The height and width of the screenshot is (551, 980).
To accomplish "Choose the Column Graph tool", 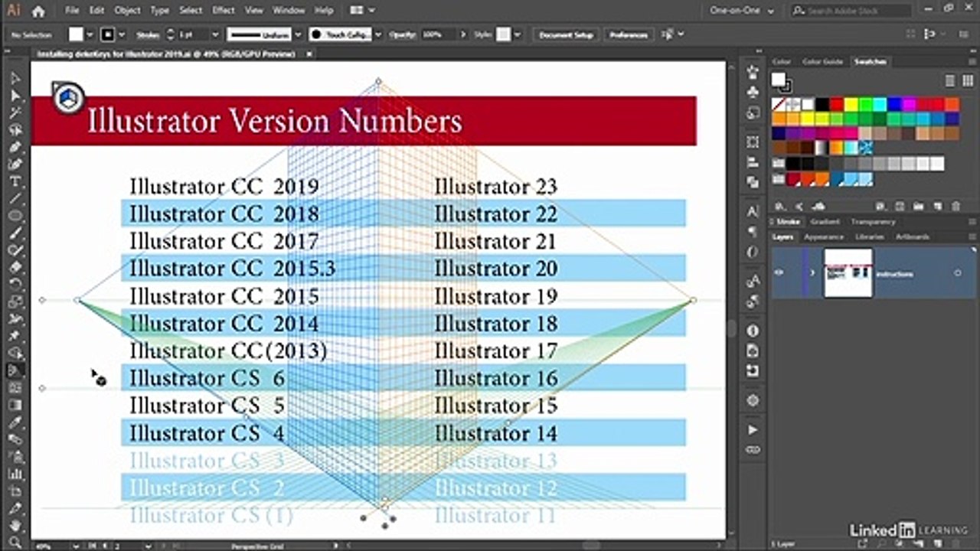I will point(15,474).
